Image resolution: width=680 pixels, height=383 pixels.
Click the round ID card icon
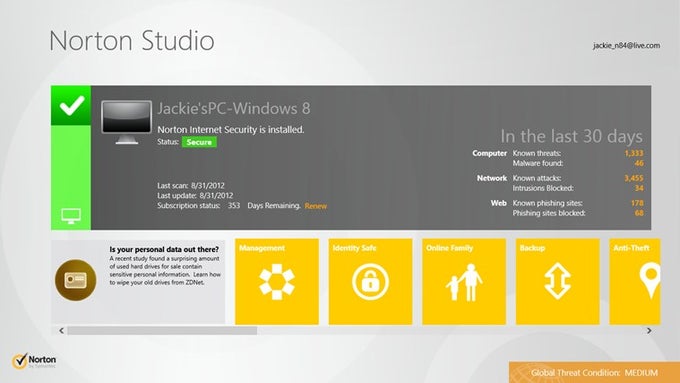[76, 280]
